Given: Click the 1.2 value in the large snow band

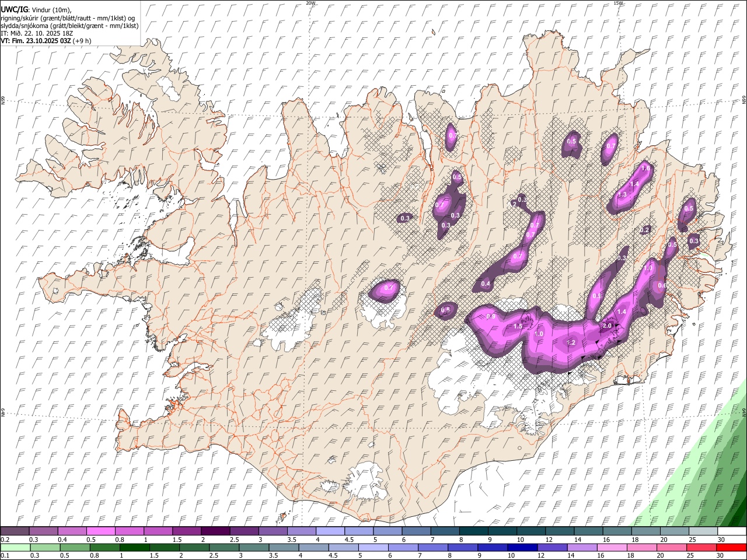Looking at the screenshot, I should pos(571,343).
